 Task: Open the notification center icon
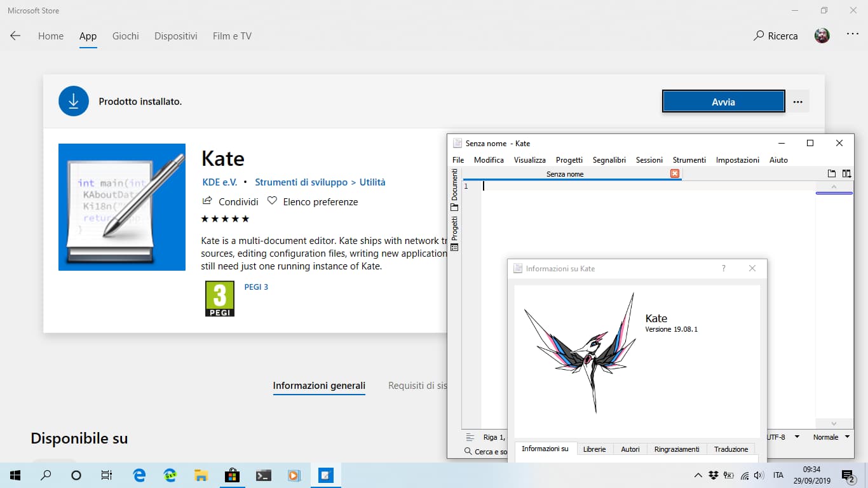(x=848, y=475)
